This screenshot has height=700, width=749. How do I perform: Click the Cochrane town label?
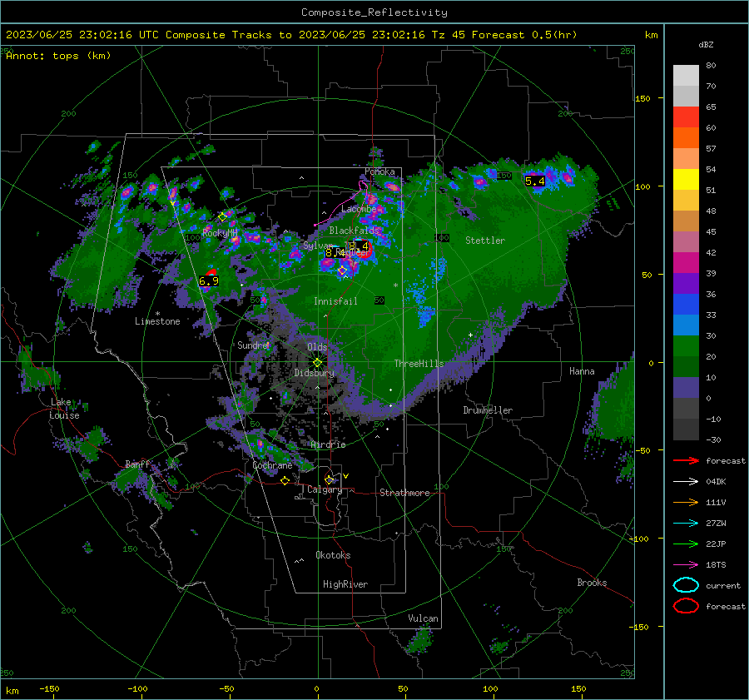272,465
